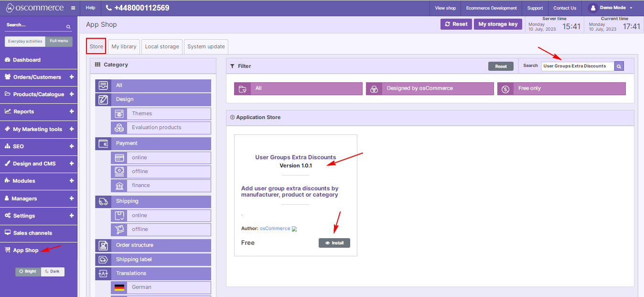Open Dashboard in the sidebar
This screenshot has height=297, width=644.
pyautogui.click(x=27, y=60)
